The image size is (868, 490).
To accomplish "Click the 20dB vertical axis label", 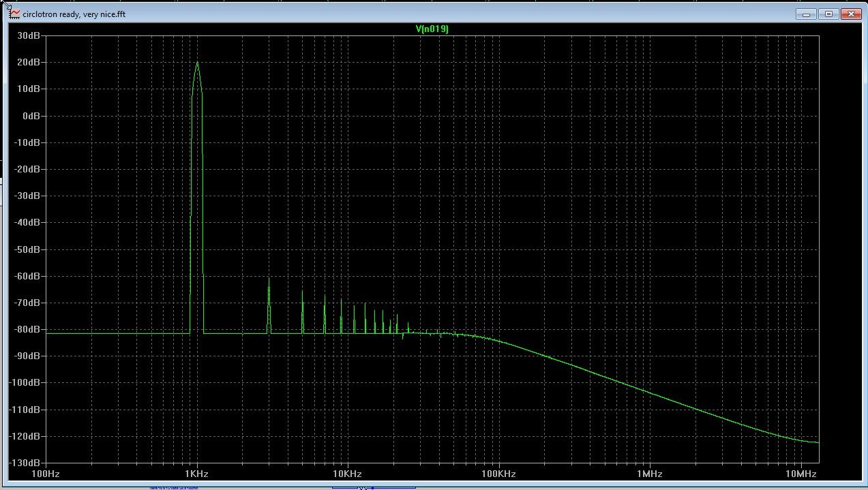I will click(30, 62).
